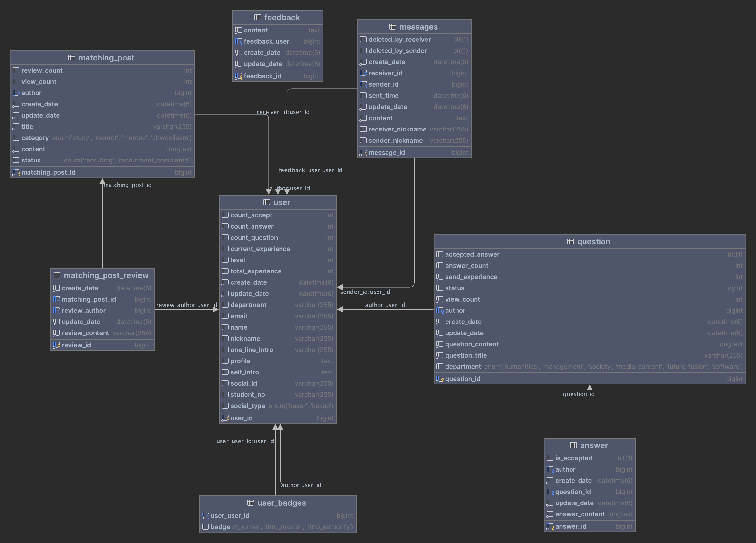This screenshot has width=756, height=543.
Task: Click the column icon of accepted_answer
Action: point(440,254)
